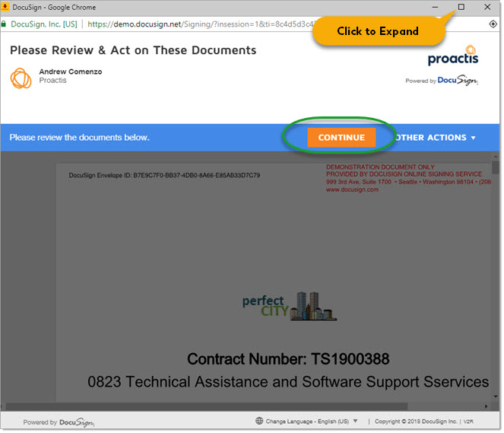Close the DocuSign Chrome window
Screen dimensions: 504x433
click(x=487, y=7)
